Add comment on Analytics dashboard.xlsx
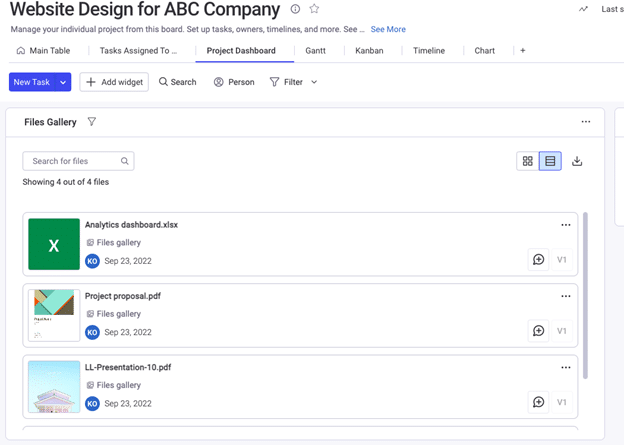624x445 pixels. pyautogui.click(x=538, y=260)
